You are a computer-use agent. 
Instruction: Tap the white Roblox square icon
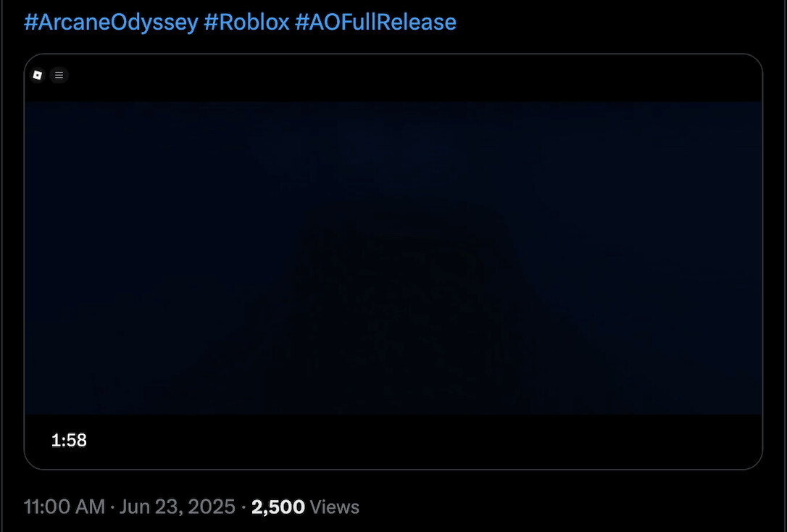click(x=38, y=75)
